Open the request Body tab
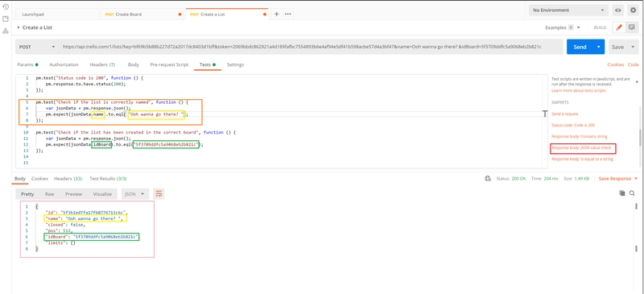 tap(133, 64)
